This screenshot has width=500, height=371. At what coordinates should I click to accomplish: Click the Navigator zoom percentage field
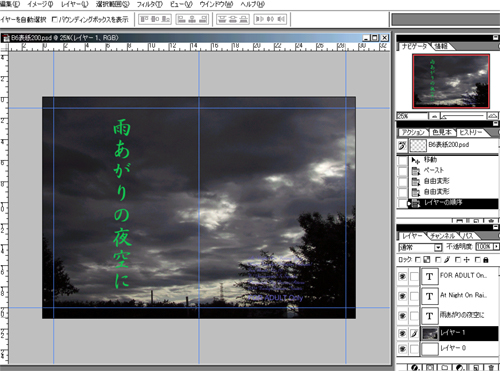[x=412, y=116]
